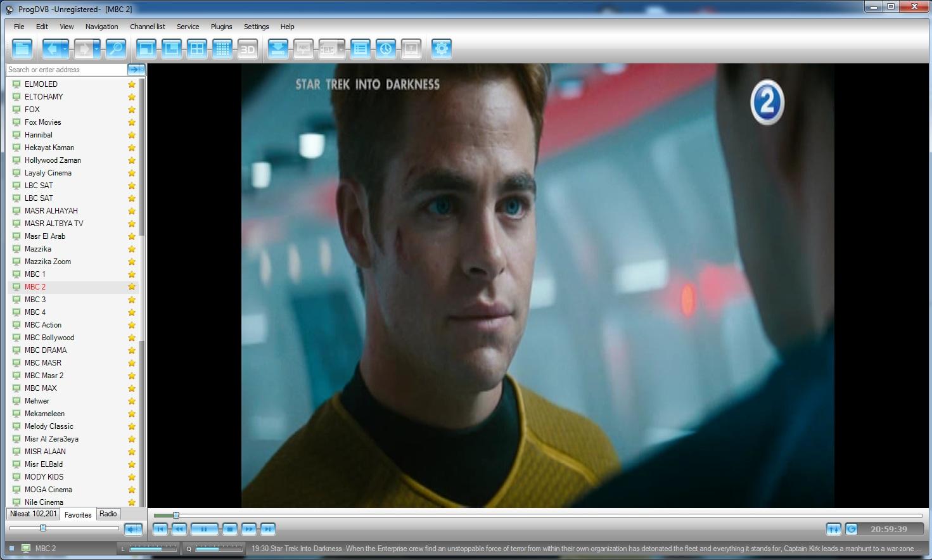Click the video timeline seek slider handle
Viewport: 932px width, 560px height.
click(176, 516)
